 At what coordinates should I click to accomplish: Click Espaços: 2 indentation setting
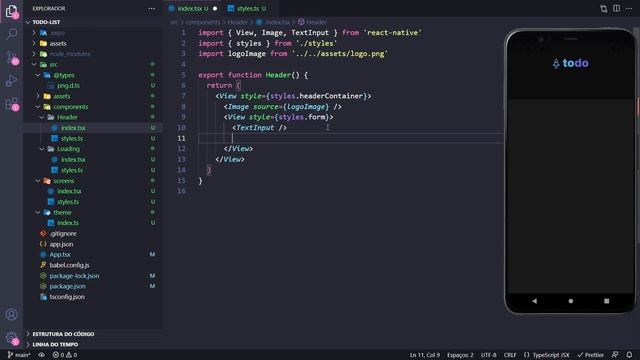(460, 355)
